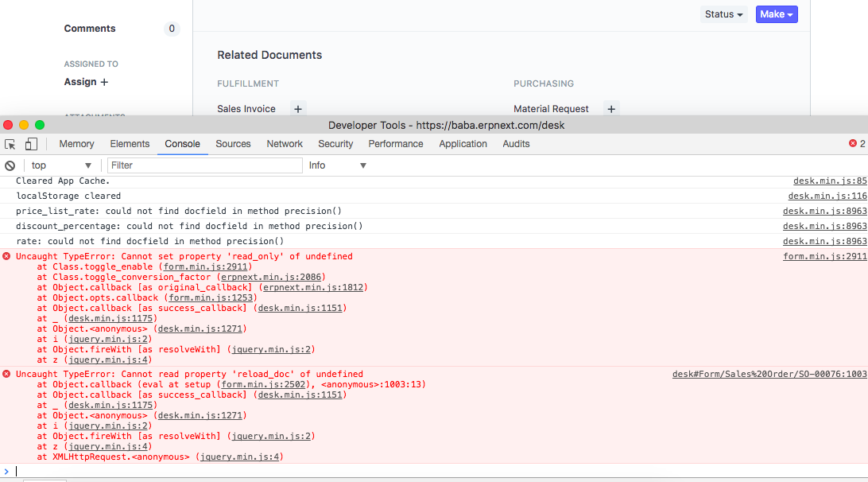Screen dimensions: 868x482
Task: Toggle the device toolbar icon
Action: (x=30, y=144)
